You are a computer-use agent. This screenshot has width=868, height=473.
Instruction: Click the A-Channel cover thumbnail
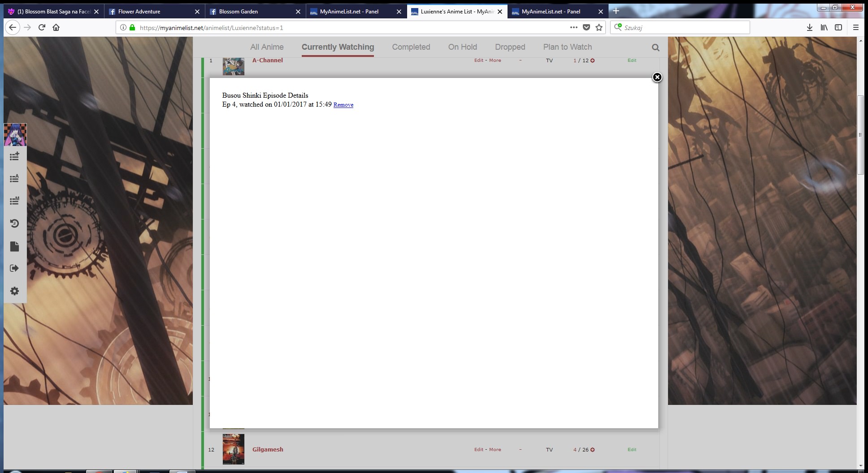pos(234,66)
